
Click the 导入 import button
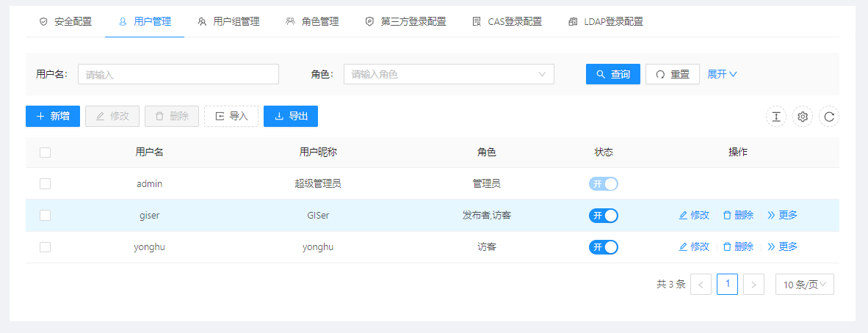[x=231, y=116]
